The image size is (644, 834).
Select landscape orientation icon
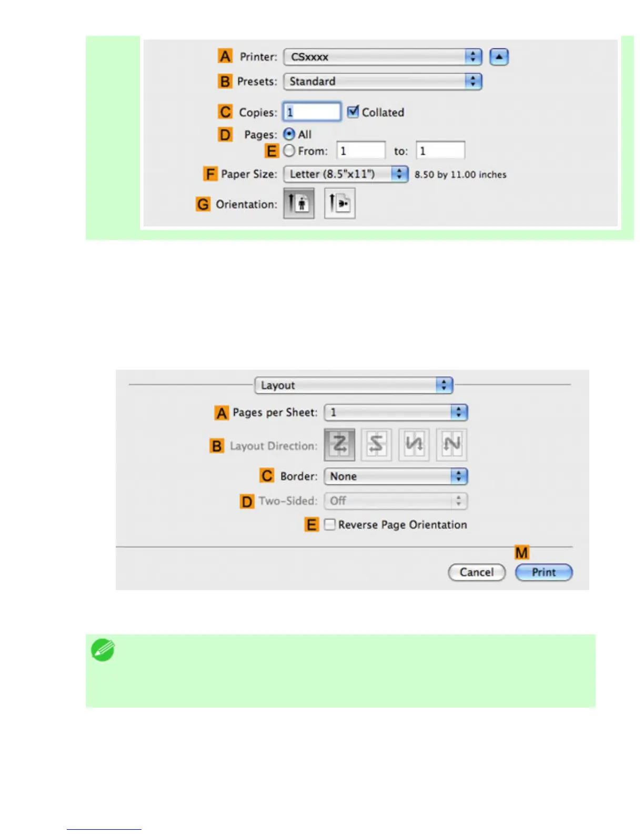pos(340,203)
